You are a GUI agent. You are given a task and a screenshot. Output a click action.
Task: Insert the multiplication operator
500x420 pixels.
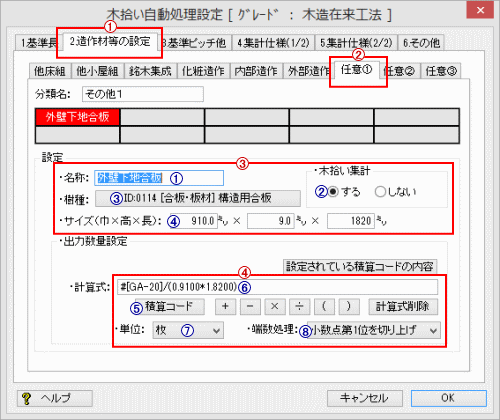point(275,306)
